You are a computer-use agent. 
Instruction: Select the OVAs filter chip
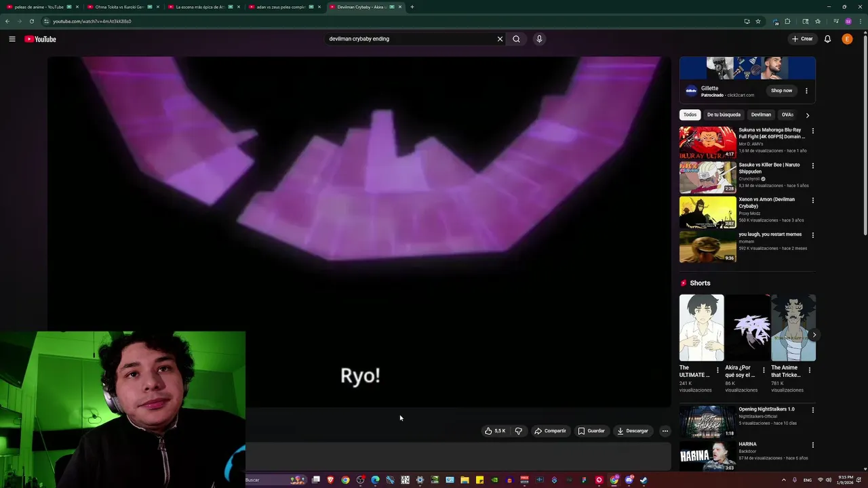(x=787, y=115)
